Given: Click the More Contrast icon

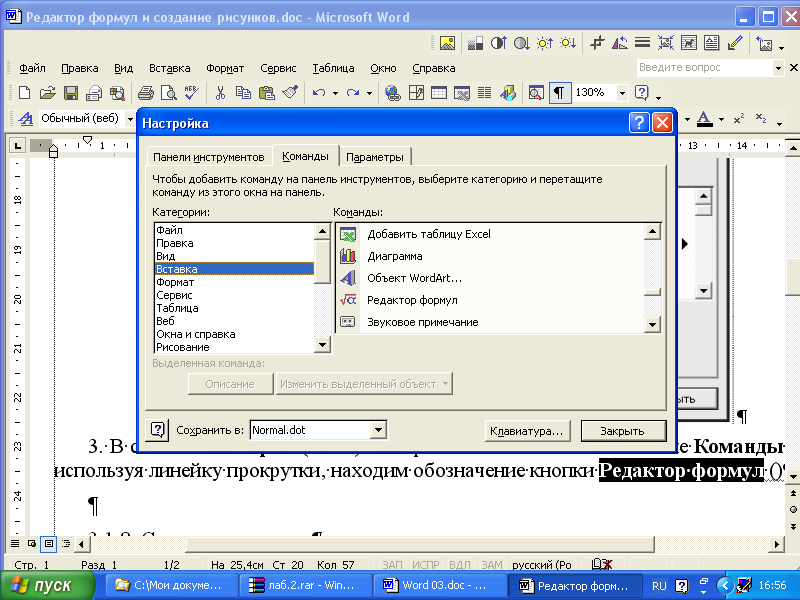Looking at the screenshot, I should click(x=498, y=43).
